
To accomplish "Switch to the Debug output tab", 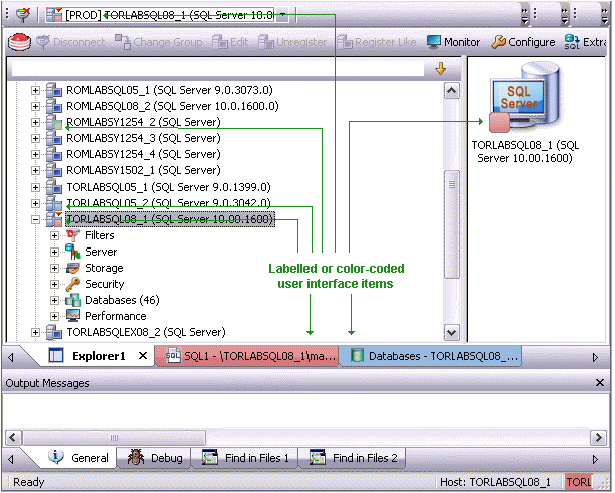I will pyautogui.click(x=155, y=458).
